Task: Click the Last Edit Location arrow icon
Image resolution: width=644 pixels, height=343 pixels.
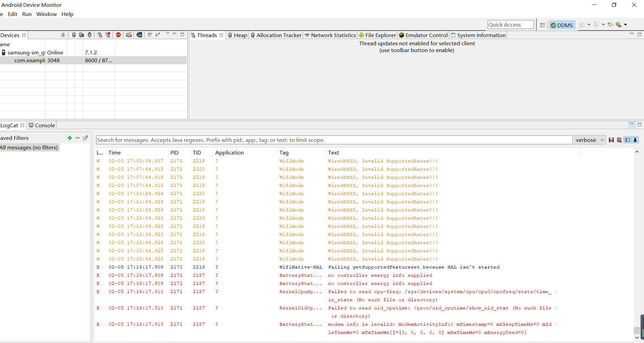Action: (x=610, y=24)
